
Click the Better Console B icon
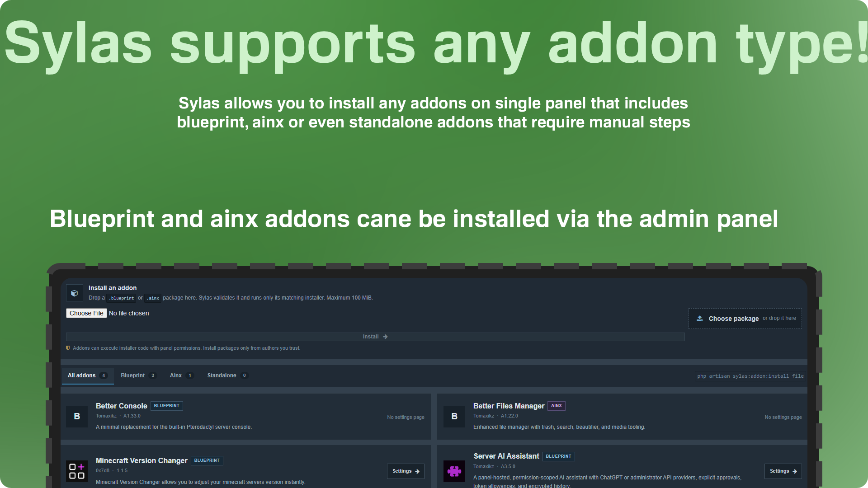point(77,416)
